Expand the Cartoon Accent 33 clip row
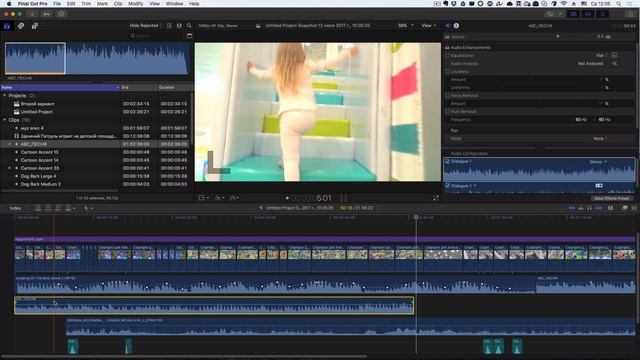 10,168
